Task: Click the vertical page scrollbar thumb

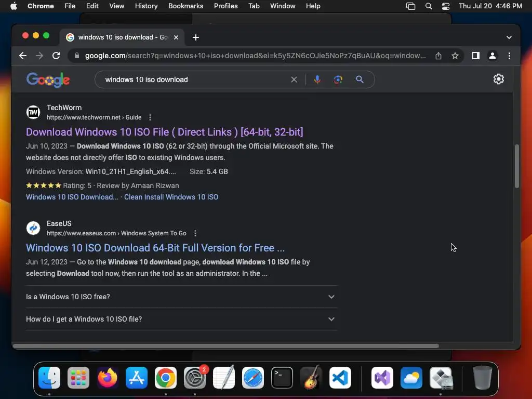Action: point(517,166)
